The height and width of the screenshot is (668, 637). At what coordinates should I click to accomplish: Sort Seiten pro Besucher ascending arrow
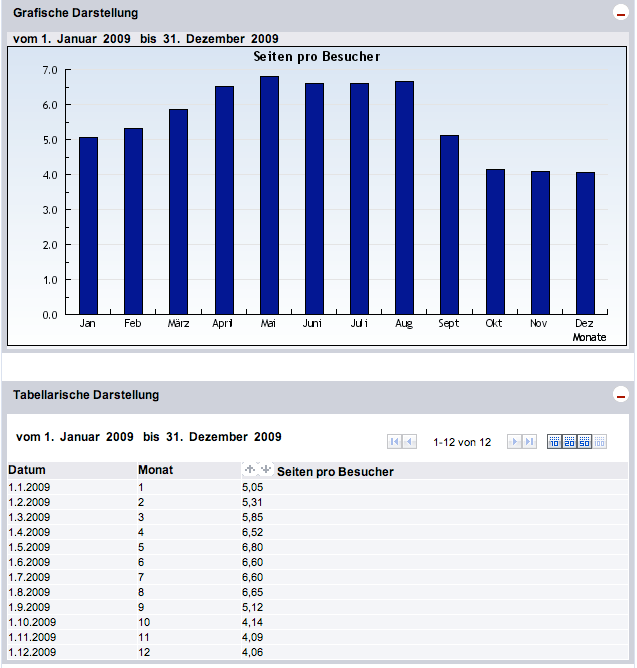pos(250,469)
